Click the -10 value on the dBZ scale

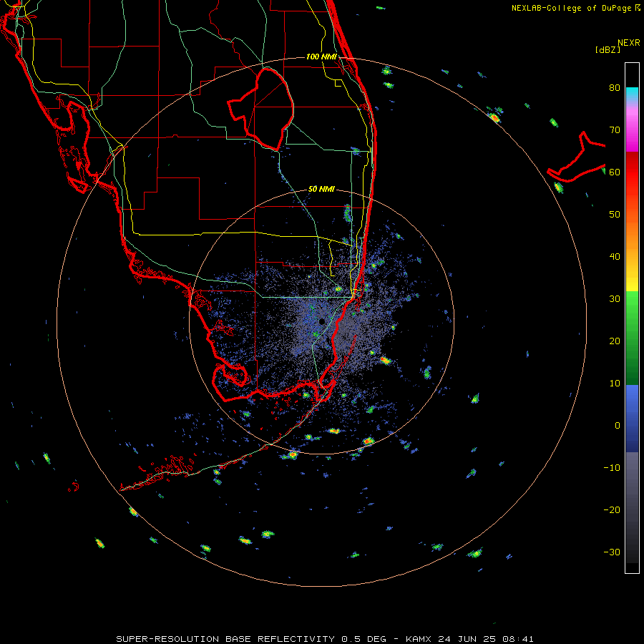click(612, 468)
